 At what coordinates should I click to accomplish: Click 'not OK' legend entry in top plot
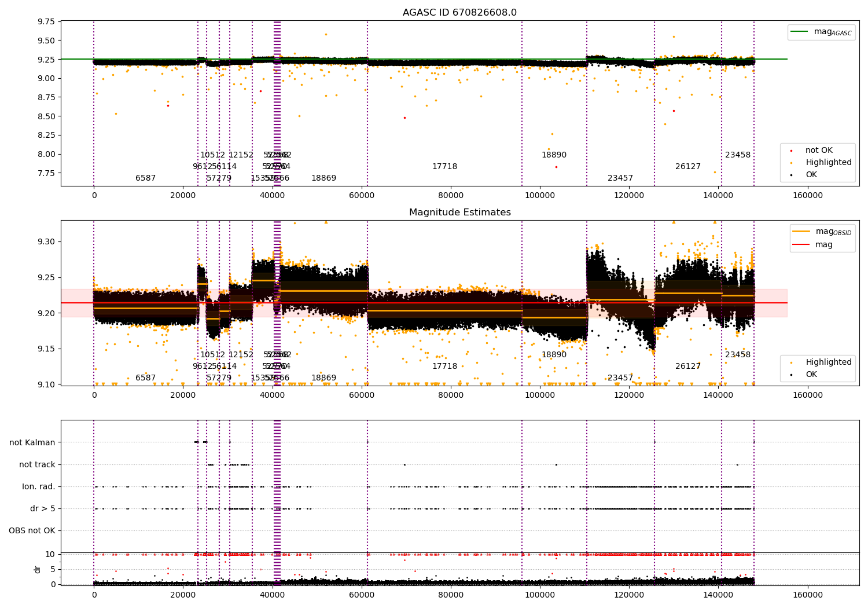coord(819,151)
